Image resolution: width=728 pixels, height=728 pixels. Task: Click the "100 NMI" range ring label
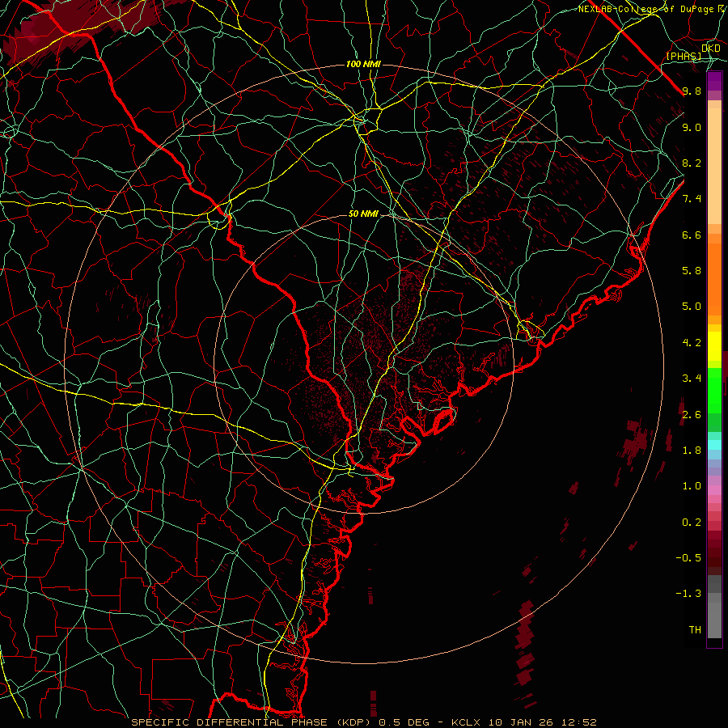(363, 64)
